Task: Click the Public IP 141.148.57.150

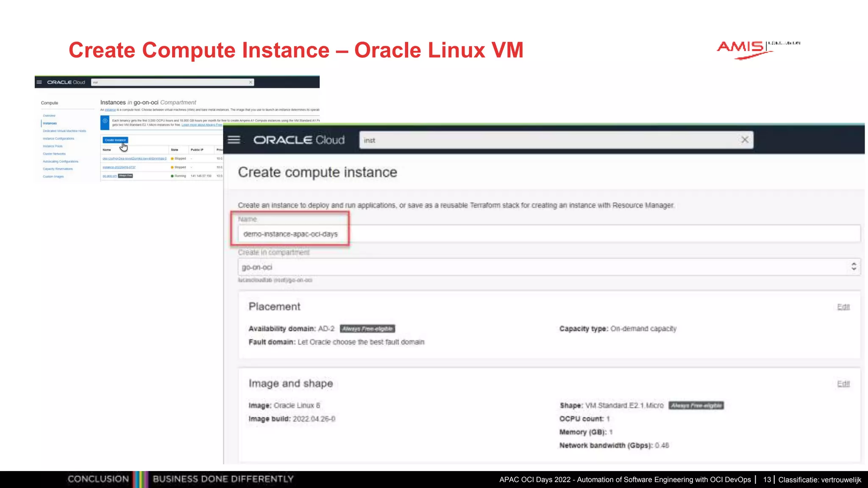Action: [x=201, y=176]
